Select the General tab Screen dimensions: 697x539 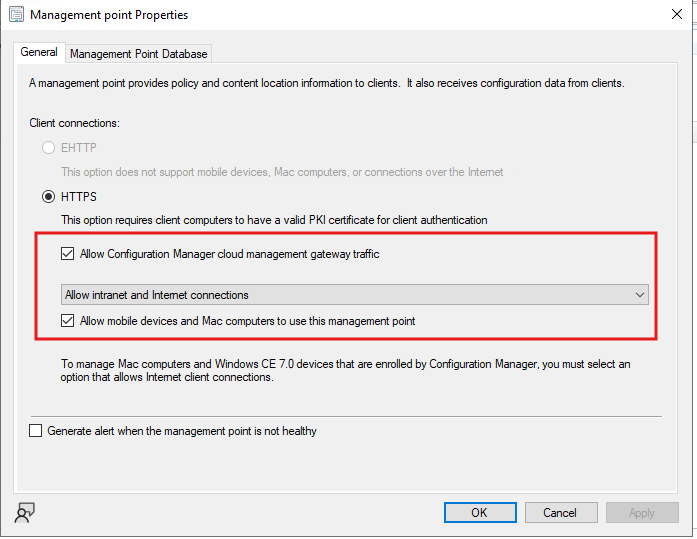pyautogui.click(x=39, y=53)
